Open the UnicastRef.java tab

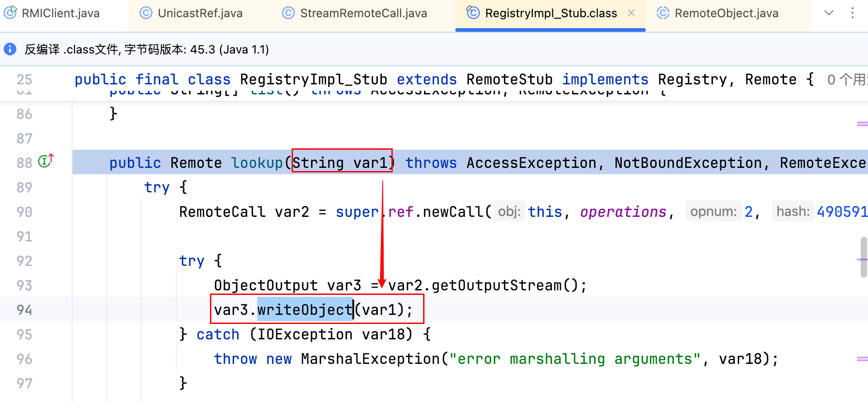(x=200, y=13)
